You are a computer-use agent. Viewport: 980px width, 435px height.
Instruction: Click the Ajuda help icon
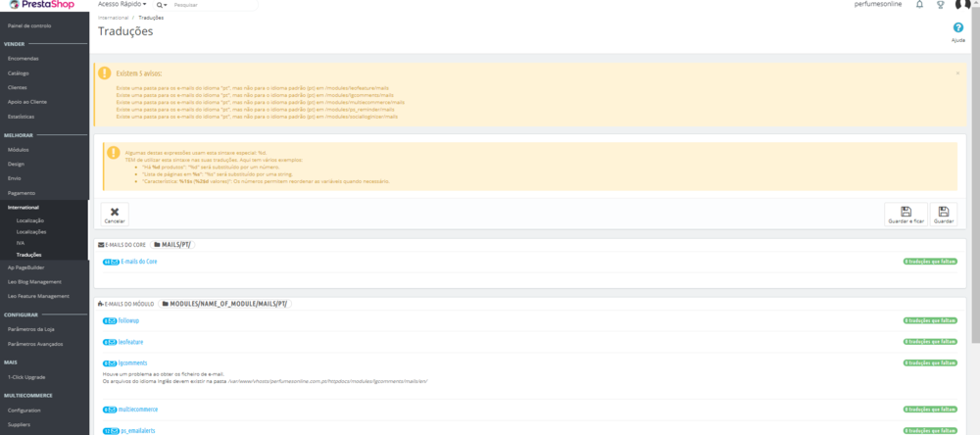tap(957, 27)
